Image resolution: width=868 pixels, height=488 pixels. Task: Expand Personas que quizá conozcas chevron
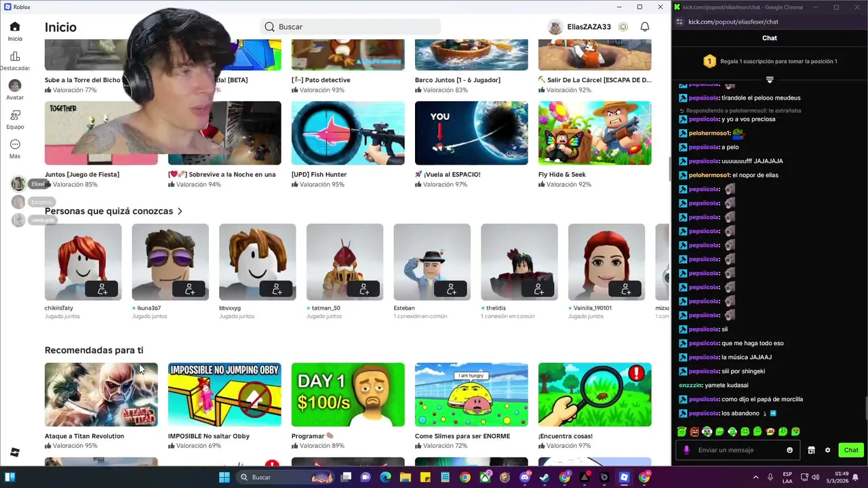point(180,211)
